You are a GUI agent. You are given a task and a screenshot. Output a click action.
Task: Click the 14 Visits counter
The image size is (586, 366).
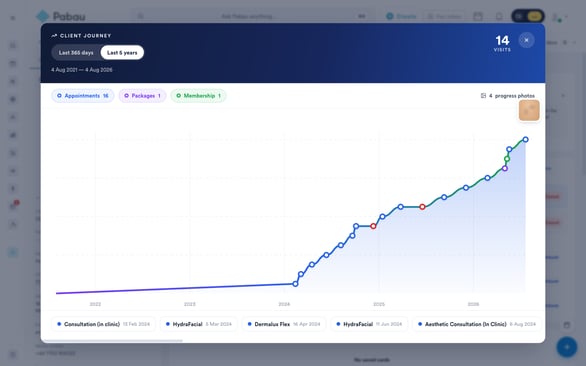point(502,43)
